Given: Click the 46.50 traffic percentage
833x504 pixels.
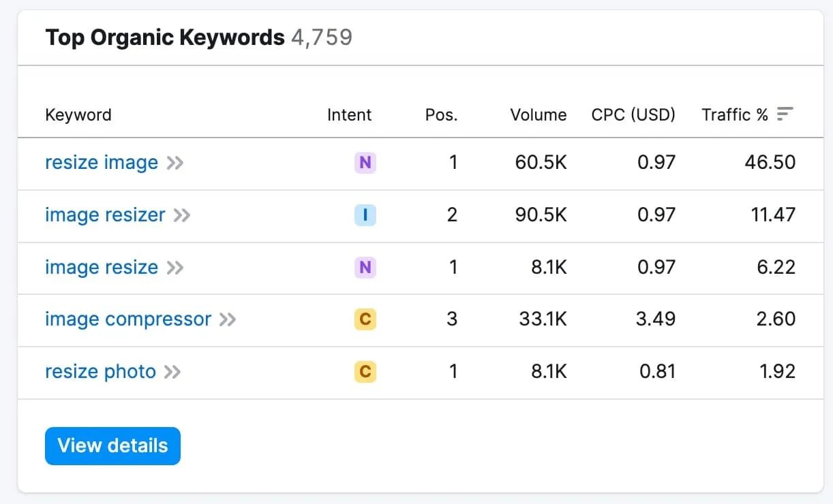Looking at the screenshot, I should 770,163.
